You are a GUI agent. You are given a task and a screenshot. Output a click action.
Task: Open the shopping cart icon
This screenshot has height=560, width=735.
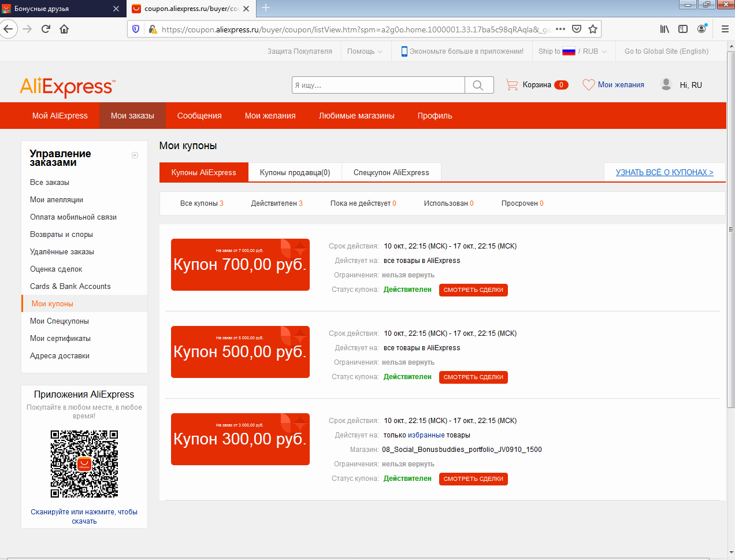coord(512,85)
